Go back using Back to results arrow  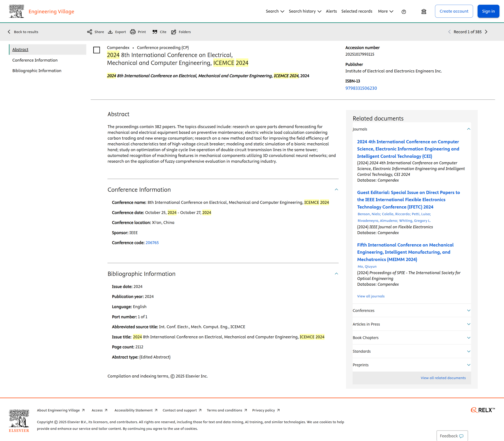[9, 32]
